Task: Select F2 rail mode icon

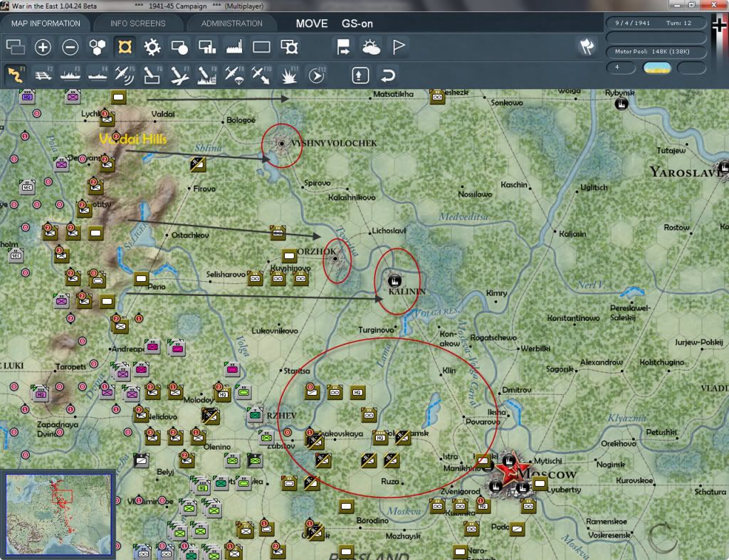Action: (x=43, y=75)
